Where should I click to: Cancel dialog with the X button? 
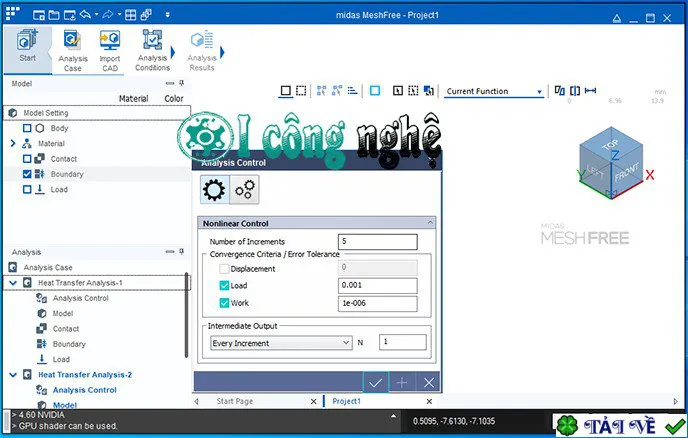pos(429,383)
